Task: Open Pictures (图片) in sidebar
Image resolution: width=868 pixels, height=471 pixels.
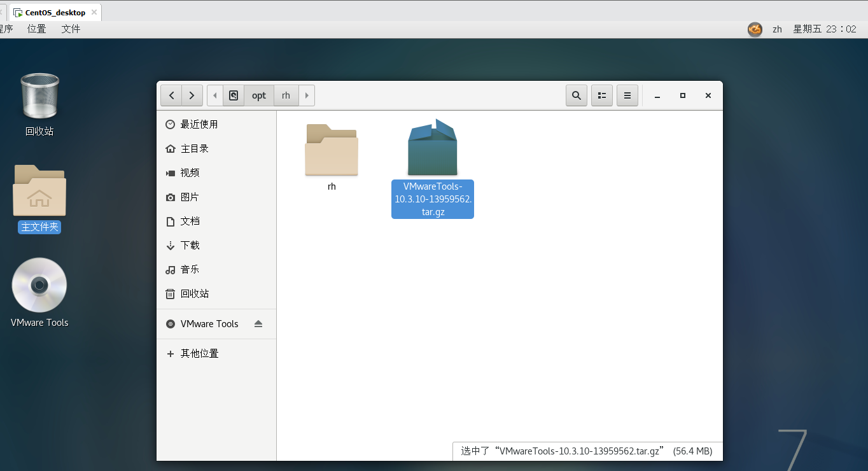Action: [x=216, y=197]
